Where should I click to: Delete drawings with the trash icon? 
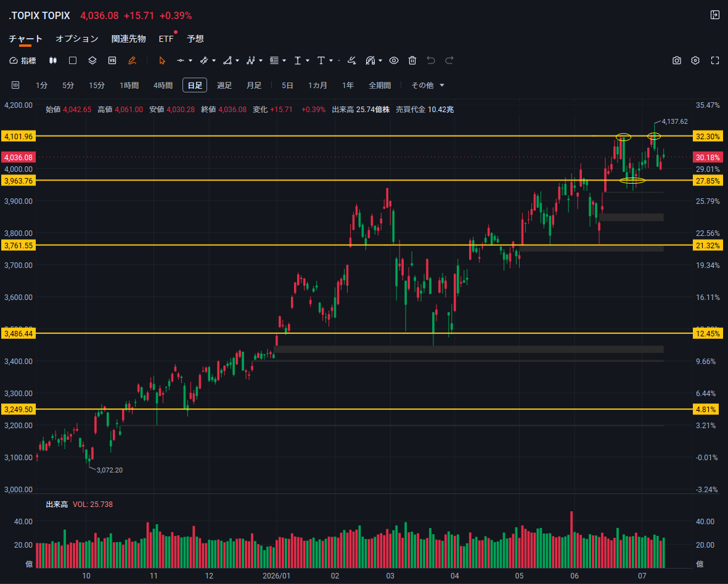point(412,61)
